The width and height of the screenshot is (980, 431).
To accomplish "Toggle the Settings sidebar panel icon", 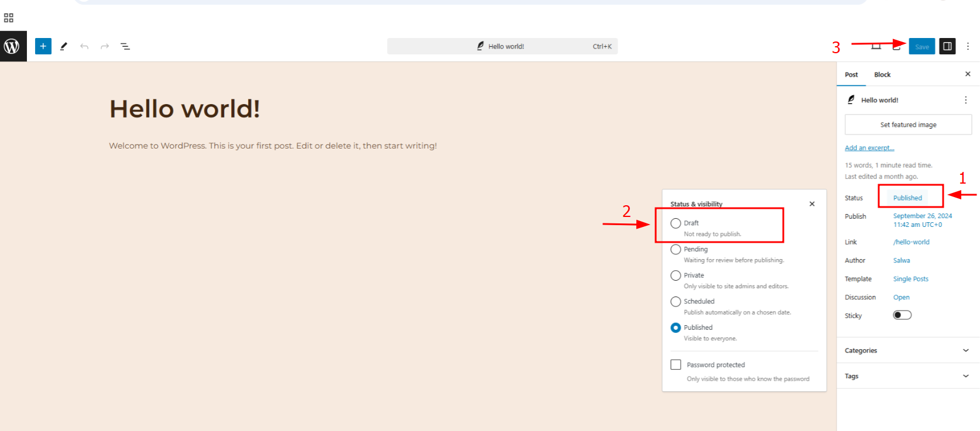I will pos(947,46).
